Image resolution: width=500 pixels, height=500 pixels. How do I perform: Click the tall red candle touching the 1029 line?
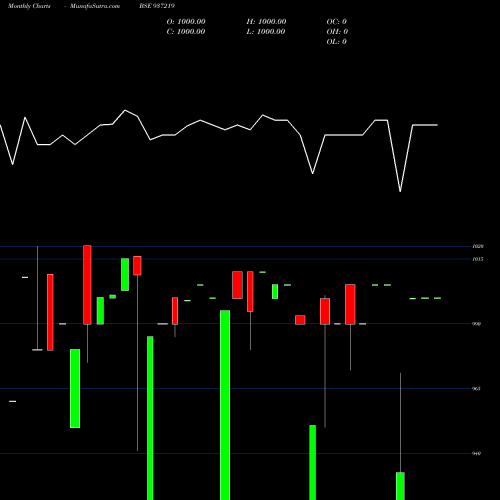[x=87, y=285]
